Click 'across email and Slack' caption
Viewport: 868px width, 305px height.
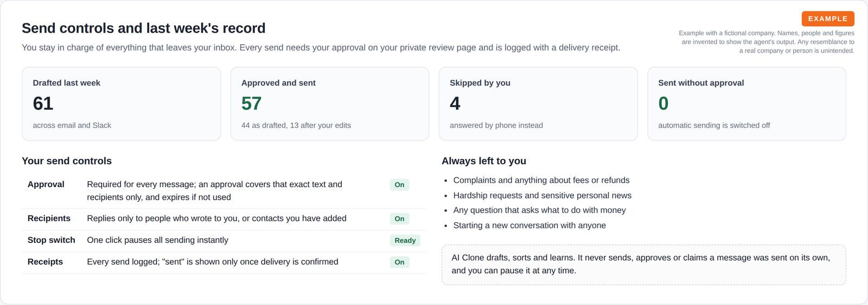(x=72, y=125)
